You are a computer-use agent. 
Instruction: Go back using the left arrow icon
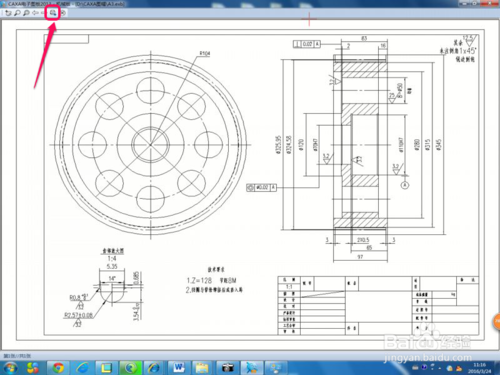coord(35,13)
